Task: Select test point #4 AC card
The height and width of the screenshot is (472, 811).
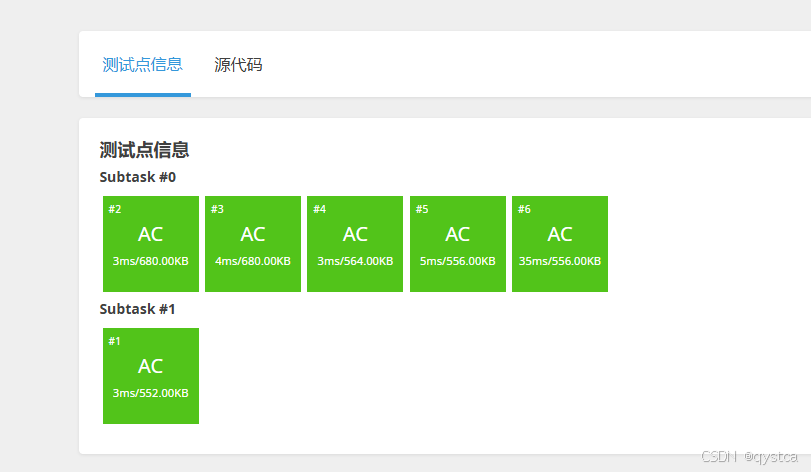Action: click(x=355, y=243)
